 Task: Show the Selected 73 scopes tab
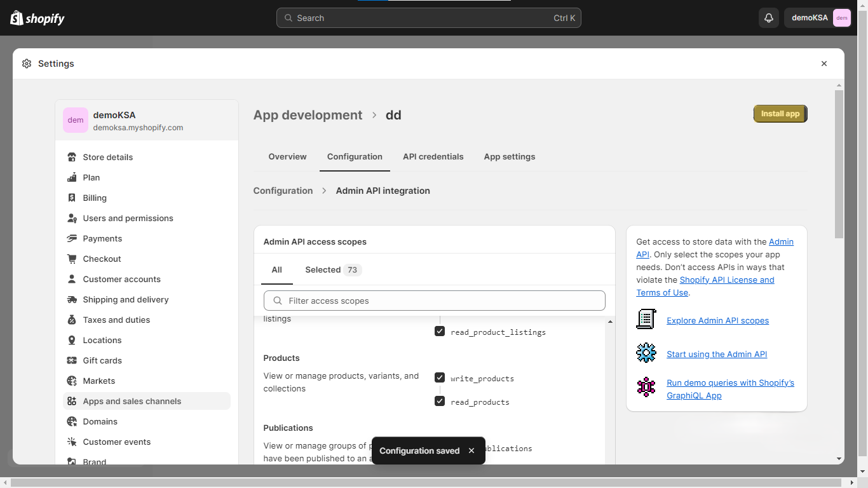tap(332, 269)
